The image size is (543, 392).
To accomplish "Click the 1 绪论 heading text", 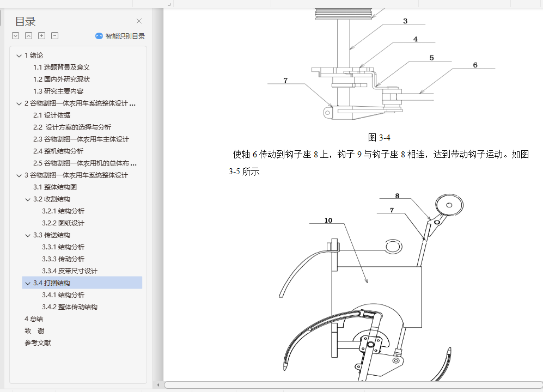I will point(34,56).
